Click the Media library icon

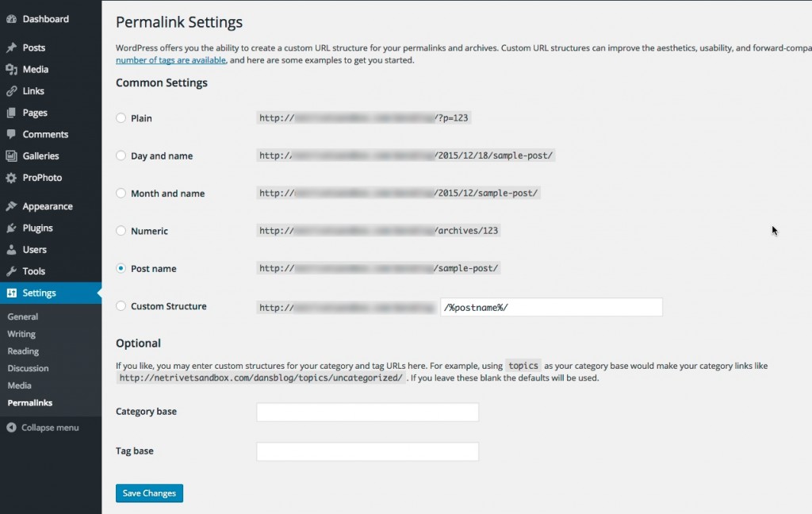pos(11,70)
